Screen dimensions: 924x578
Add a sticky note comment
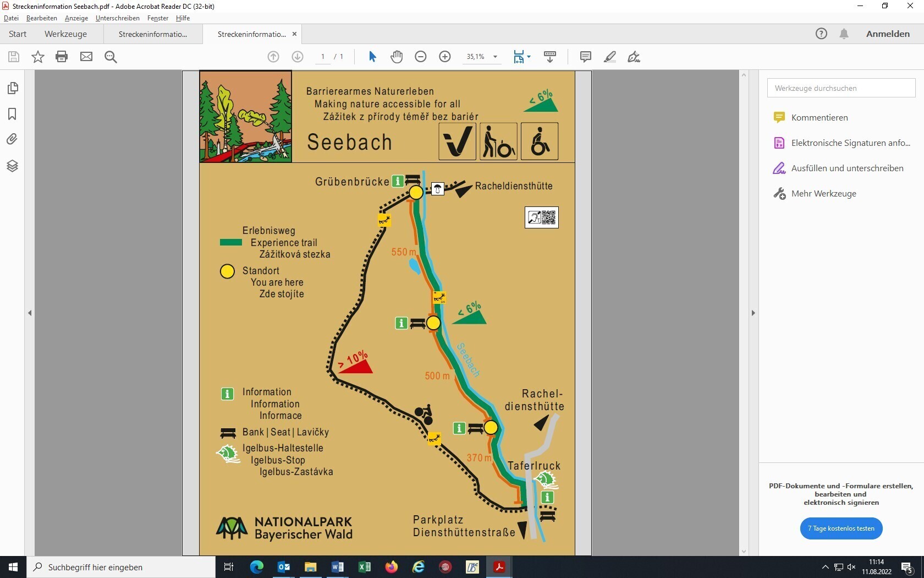click(585, 57)
